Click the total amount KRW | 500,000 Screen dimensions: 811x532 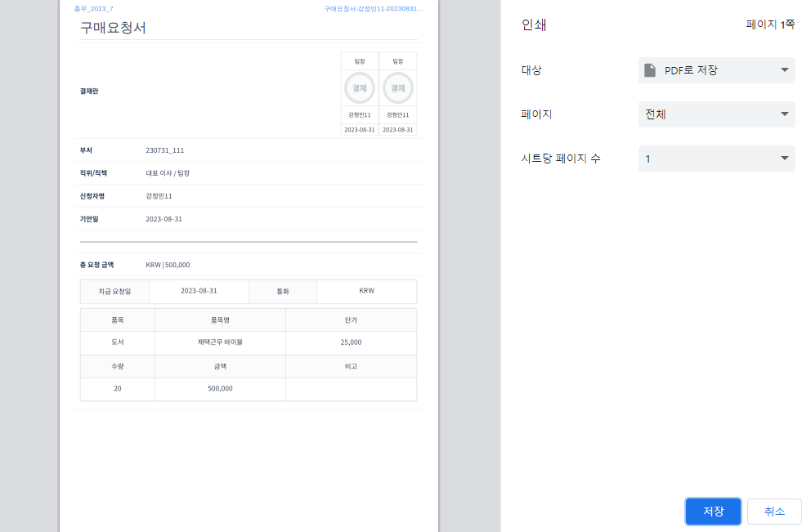click(x=168, y=265)
